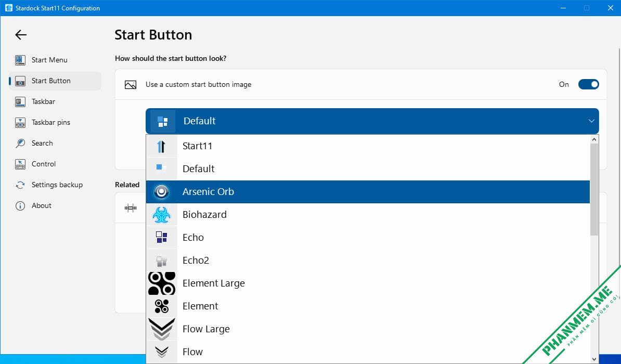Click the Default blue square list icon
621x364 pixels.
point(159,167)
